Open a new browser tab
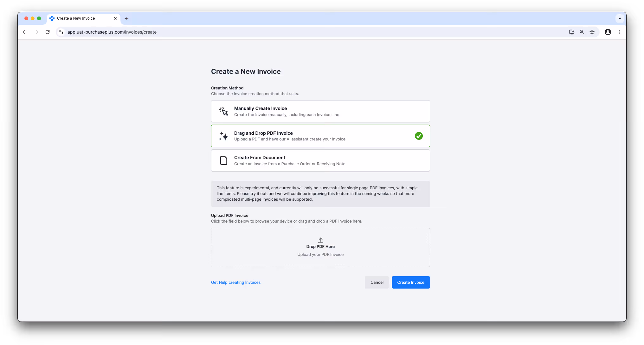Viewport: 644px width, 345px height. [x=127, y=18]
